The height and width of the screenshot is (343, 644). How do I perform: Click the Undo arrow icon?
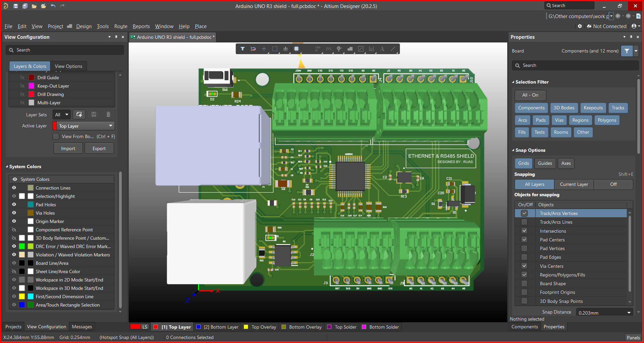[53, 6]
